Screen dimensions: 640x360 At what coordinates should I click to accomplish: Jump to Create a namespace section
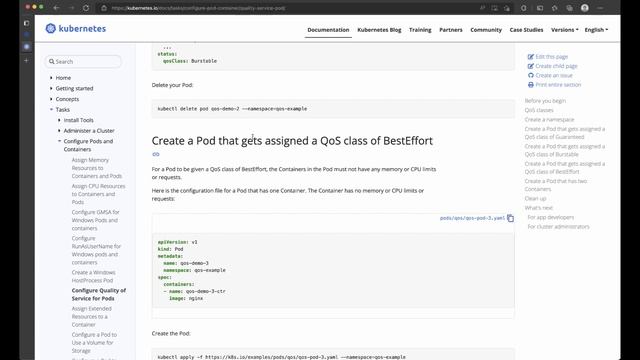[549, 120]
